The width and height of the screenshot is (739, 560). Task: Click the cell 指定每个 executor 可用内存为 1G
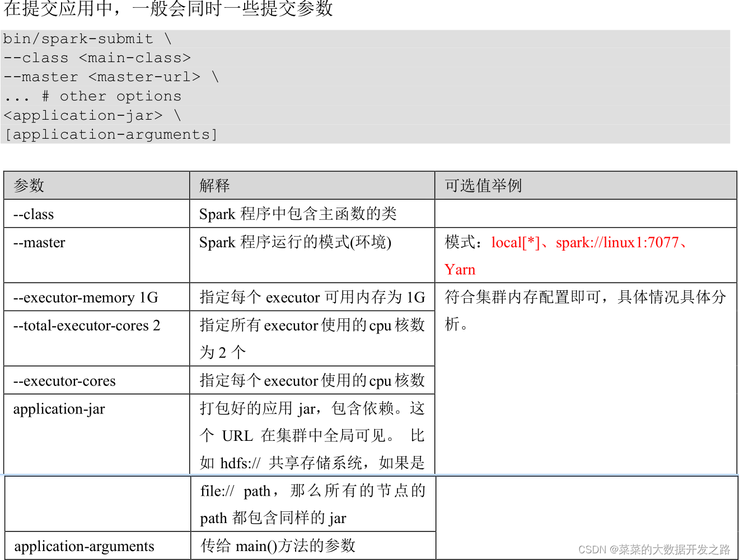pyautogui.click(x=312, y=297)
